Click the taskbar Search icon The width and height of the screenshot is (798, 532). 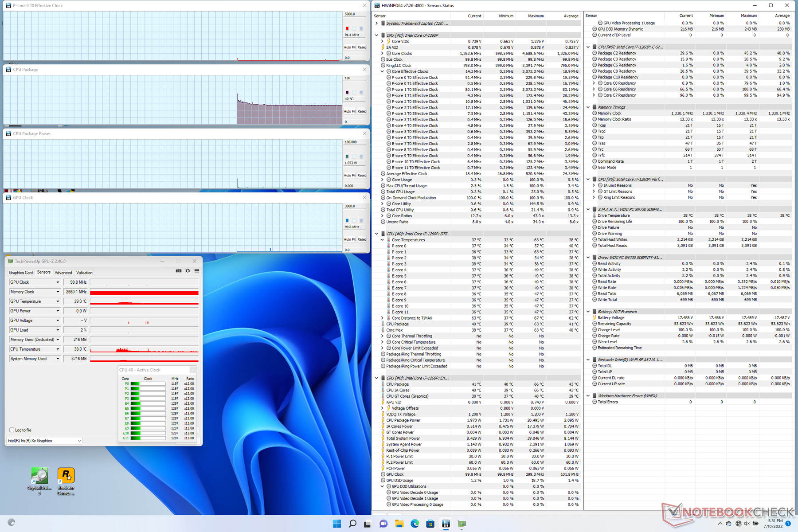[x=352, y=524]
